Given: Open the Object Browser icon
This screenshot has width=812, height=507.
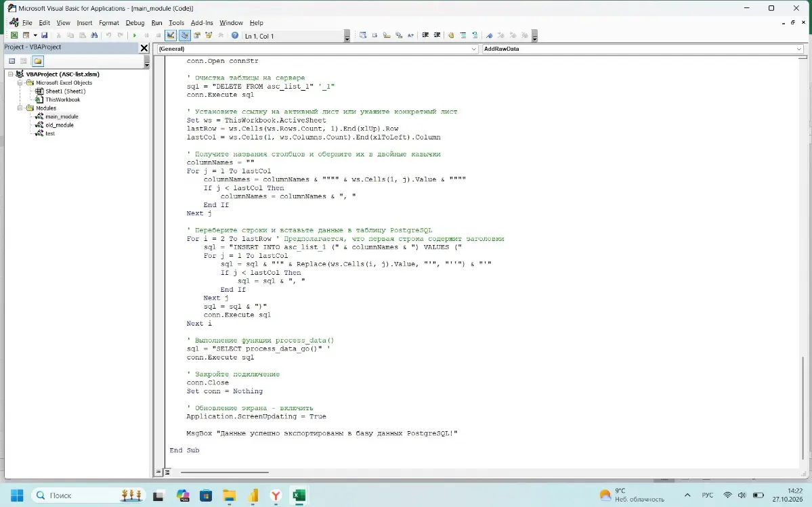Looking at the screenshot, I should pyautogui.click(x=209, y=35).
